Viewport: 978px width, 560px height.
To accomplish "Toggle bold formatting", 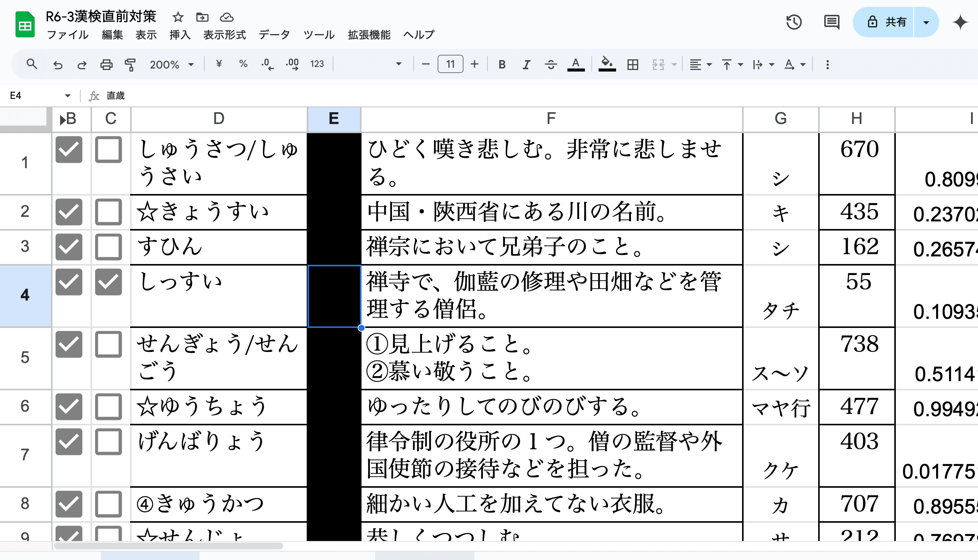I will 502,65.
